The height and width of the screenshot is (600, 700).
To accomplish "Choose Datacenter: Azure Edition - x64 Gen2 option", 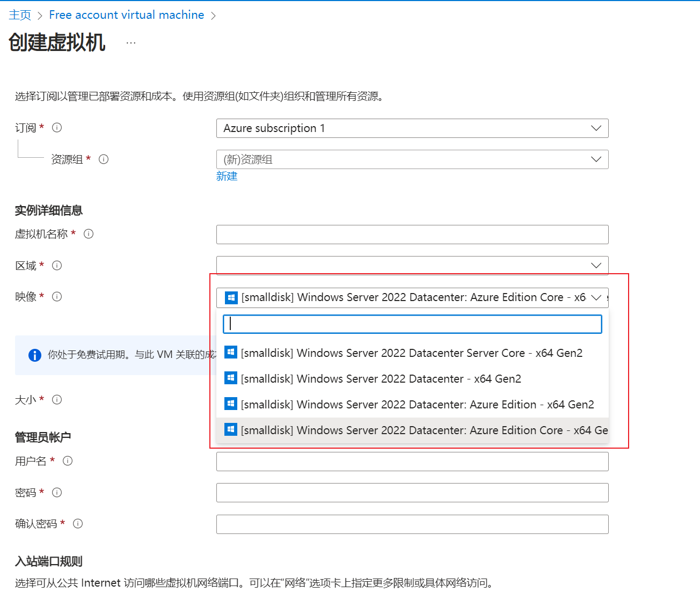I will pyautogui.click(x=412, y=405).
